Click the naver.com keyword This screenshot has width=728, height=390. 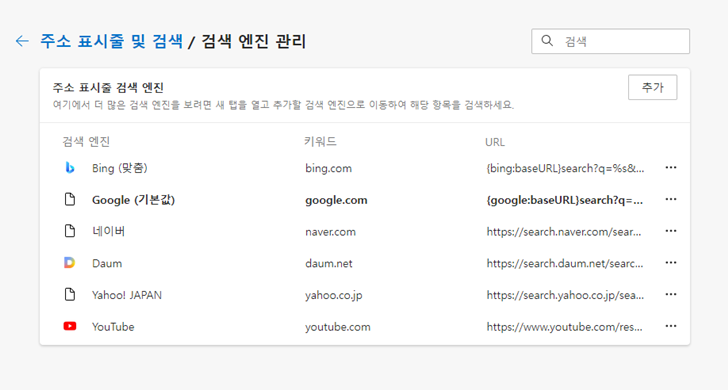330,232
